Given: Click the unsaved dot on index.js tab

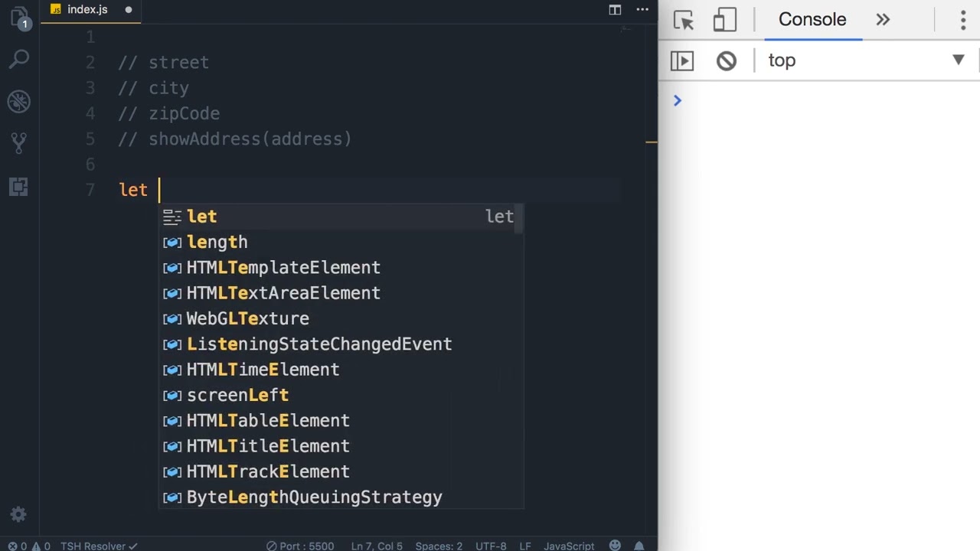Looking at the screenshot, I should [x=128, y=10].
